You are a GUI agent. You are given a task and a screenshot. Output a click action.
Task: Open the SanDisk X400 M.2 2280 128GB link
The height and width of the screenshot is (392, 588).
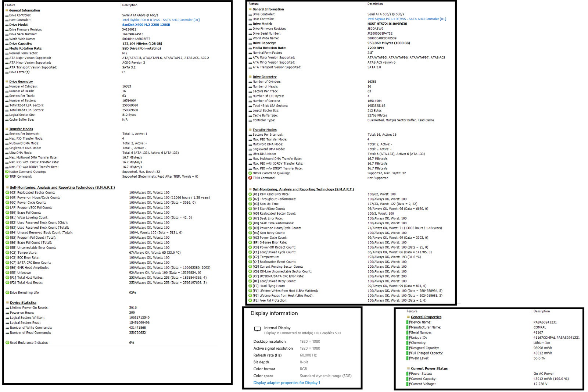pyautogui.click(x=146, y=25)
